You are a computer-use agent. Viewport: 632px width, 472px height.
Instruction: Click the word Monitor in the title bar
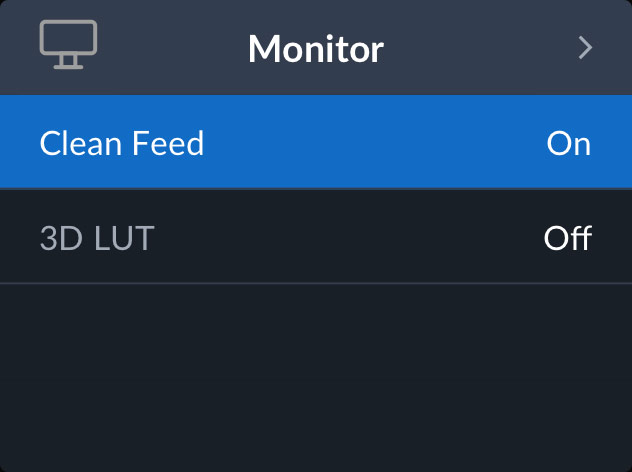315,48
